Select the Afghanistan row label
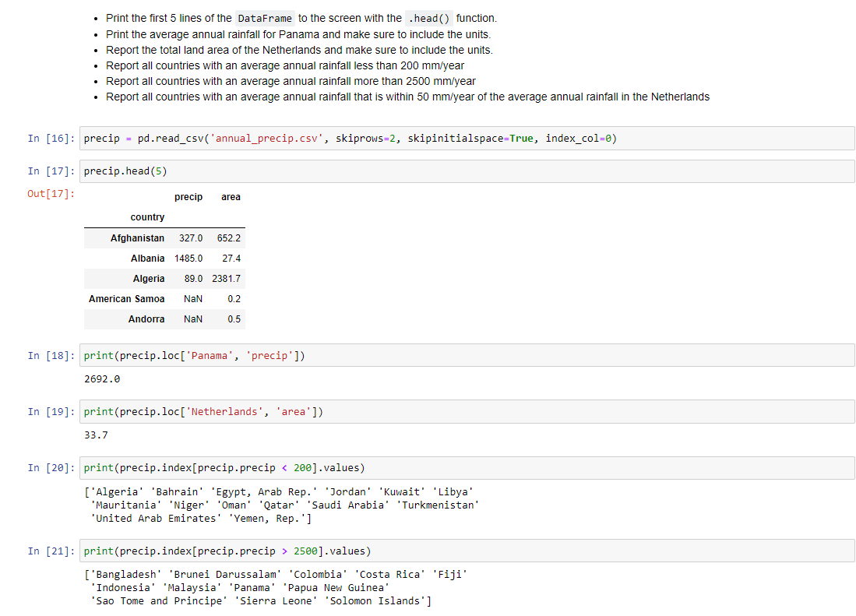856x616 pixels. [x=137, y=238]
